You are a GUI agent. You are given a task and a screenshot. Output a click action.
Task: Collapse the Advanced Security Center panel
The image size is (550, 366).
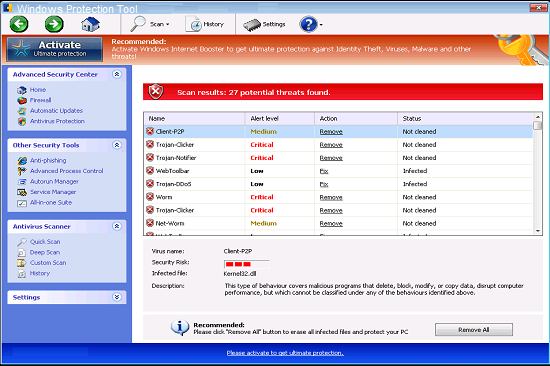tap(117, 74)
